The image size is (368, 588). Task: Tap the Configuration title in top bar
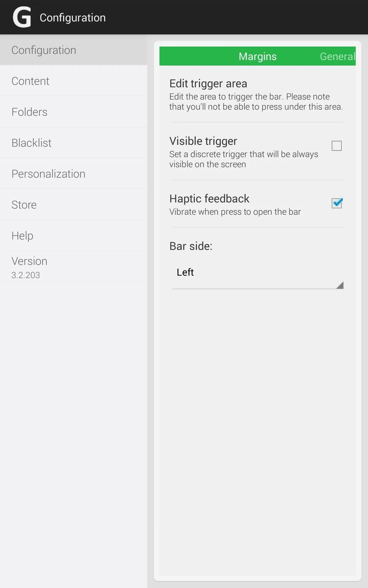(73, 18)
